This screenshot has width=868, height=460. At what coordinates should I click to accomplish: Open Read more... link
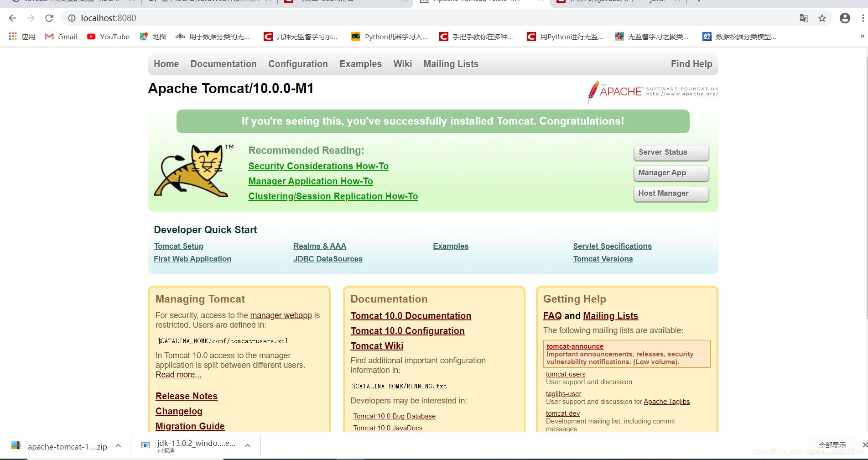coord(178,375)
